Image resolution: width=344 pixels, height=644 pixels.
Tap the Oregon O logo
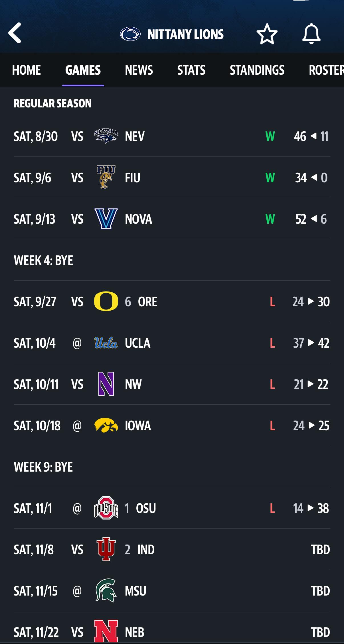pyautogui.click(x=106, y=301)
